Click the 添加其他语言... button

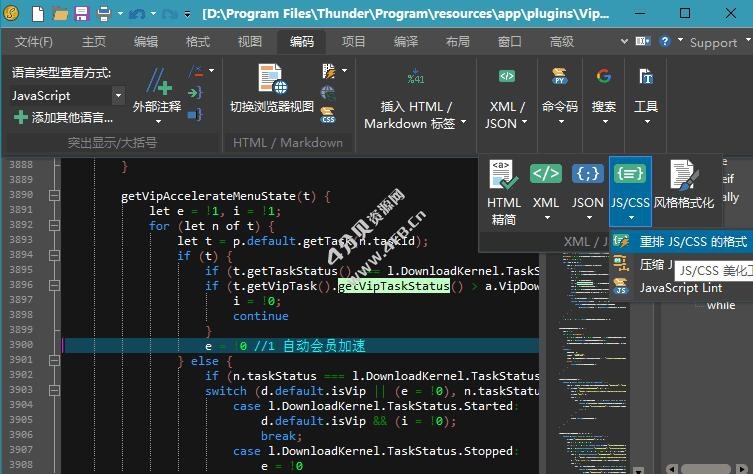click(x=63, y=117)
